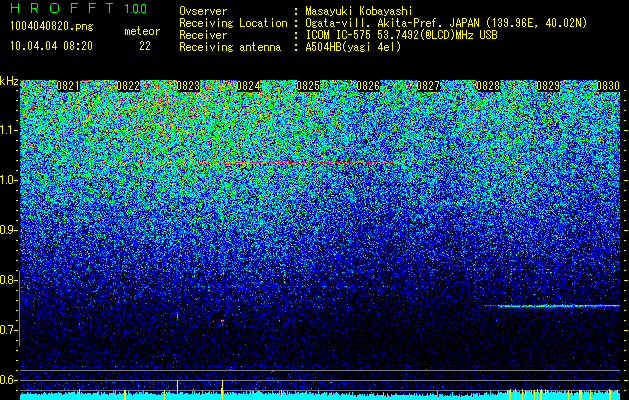Click the 0827 time marker

point(428,86)
